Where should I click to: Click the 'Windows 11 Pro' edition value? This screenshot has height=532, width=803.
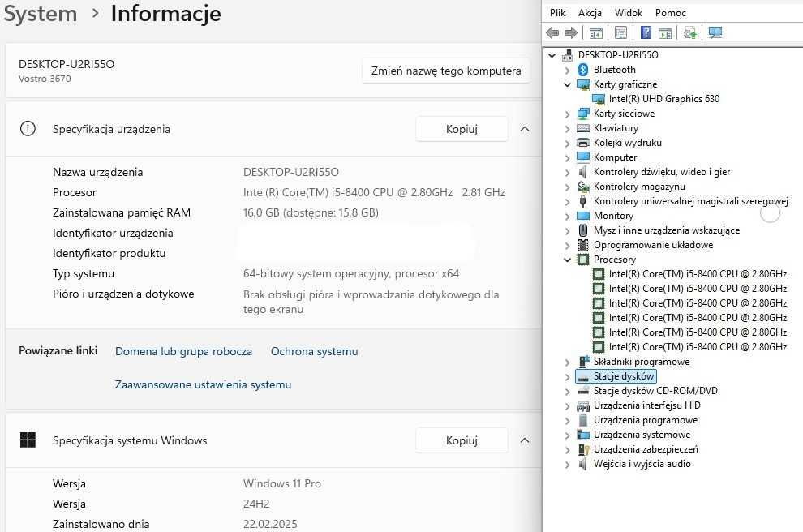(282, 483)
